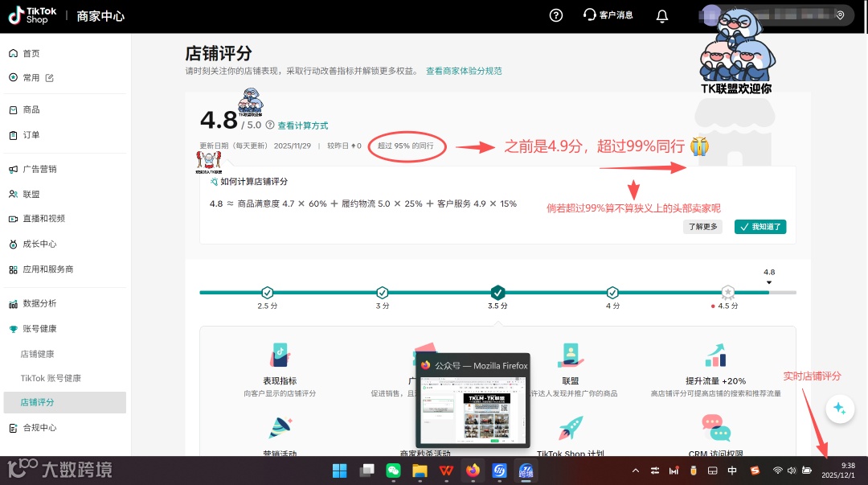Open the notifications bell

pyautogui.click(x=662, y=15)
